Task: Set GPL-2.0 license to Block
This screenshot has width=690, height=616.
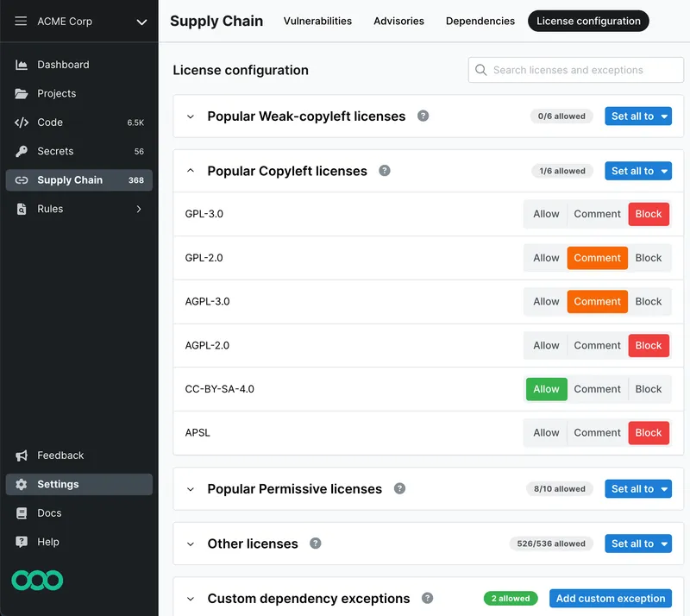Action: point(649,258)
